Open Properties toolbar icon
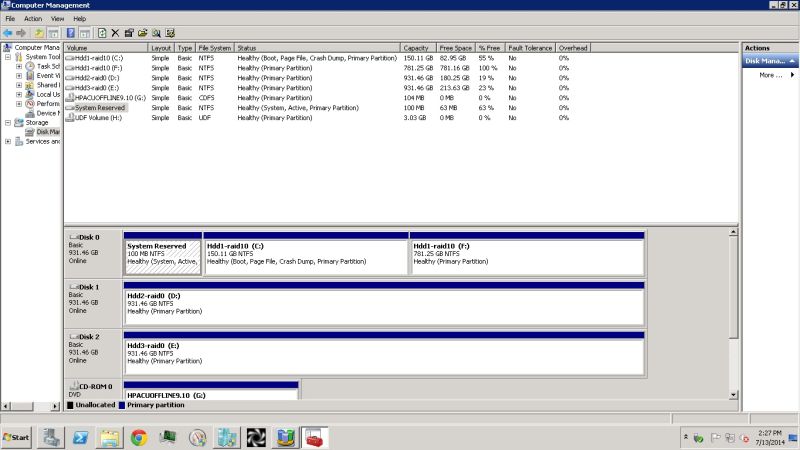Viewport: 800px width, 450px height. (x=129, y=33)
